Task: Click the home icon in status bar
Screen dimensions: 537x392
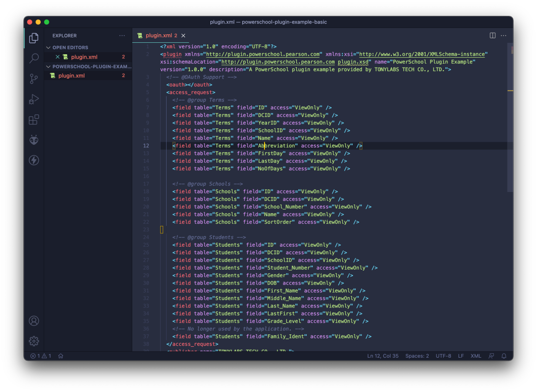Action: coord(61,356)
